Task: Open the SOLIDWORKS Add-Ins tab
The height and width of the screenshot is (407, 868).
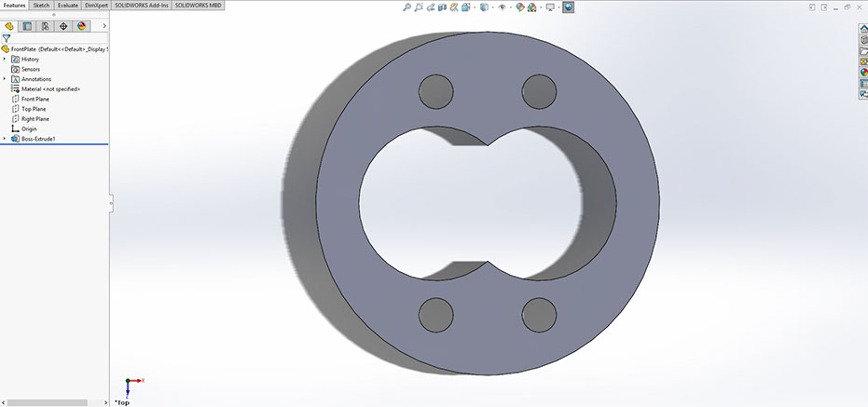Action: (142, 5)
